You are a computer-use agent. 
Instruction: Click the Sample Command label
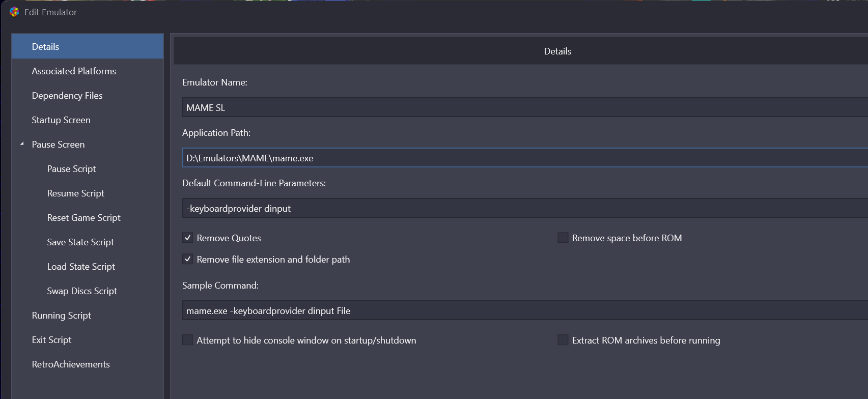click(220, 286)
